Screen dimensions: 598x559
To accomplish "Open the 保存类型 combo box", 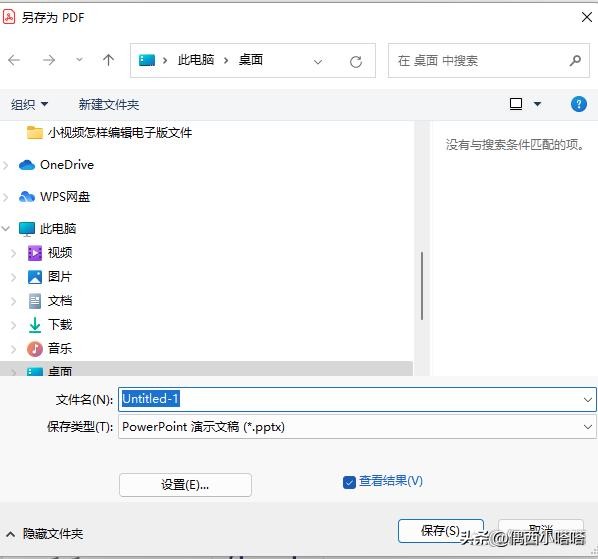I will point(357,427).
